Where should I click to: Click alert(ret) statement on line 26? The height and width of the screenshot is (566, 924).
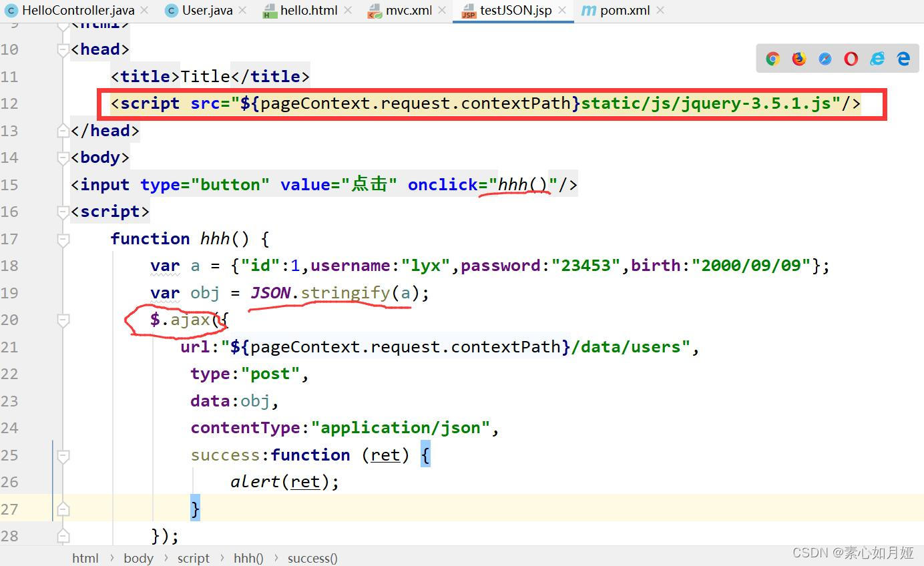click(x=285, y=482)
